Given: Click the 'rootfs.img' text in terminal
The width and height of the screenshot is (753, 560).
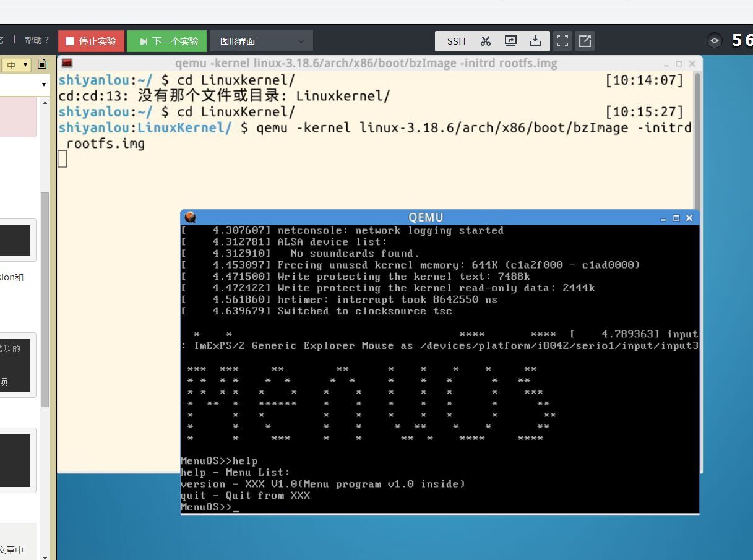Looking at the screenshot, I should coord(105,144).
